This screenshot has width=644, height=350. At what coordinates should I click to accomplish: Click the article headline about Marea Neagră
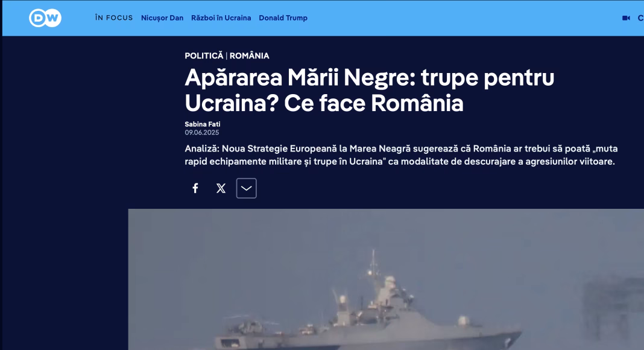[x=369, y=90]
